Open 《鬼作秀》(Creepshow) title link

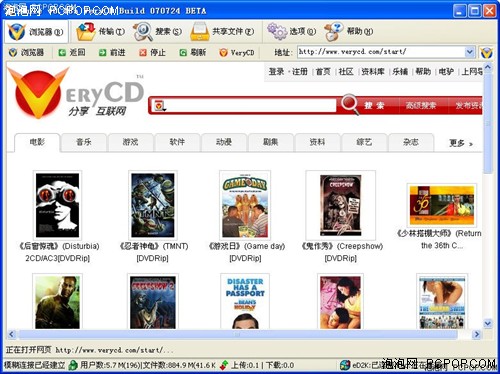pyautogui.click(x=341, y=252)
